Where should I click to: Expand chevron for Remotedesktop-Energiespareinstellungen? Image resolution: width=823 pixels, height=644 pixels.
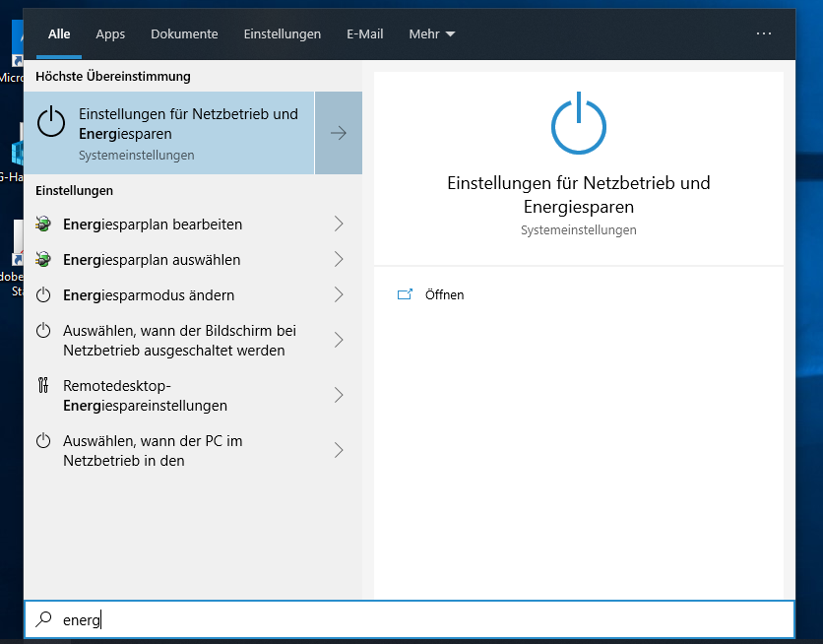click(339, 395)
